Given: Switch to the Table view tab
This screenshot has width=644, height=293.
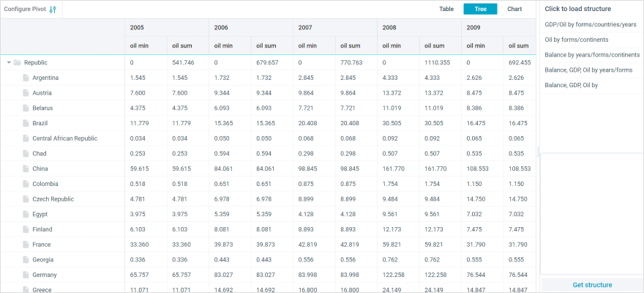Looking at the screenshot, I should (446, 10).
